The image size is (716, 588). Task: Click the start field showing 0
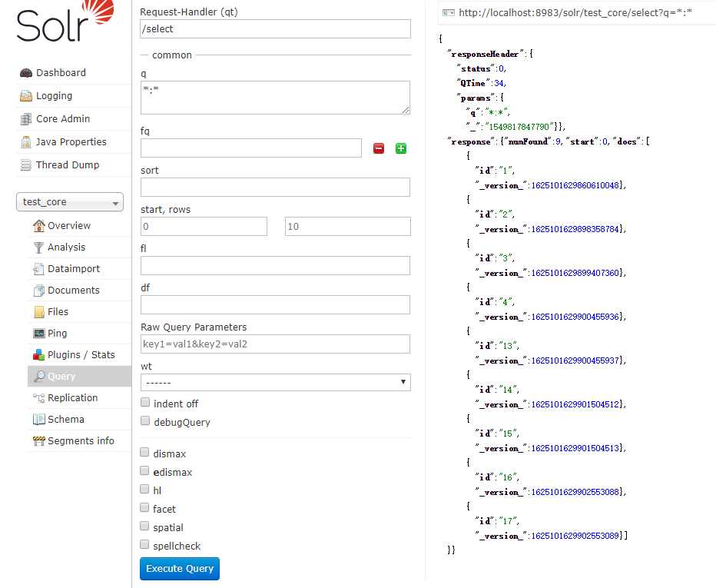click(x=204, y=227)
